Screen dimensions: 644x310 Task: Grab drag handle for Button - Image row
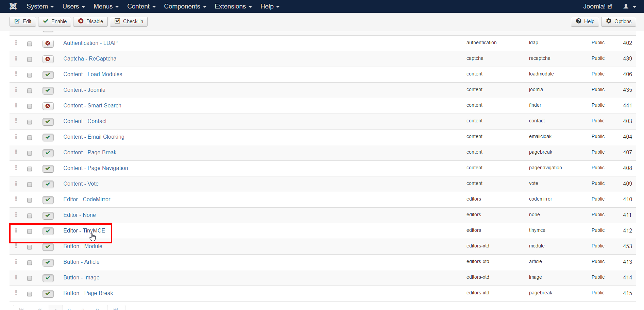pyautogui.click(x=16, y=277)
